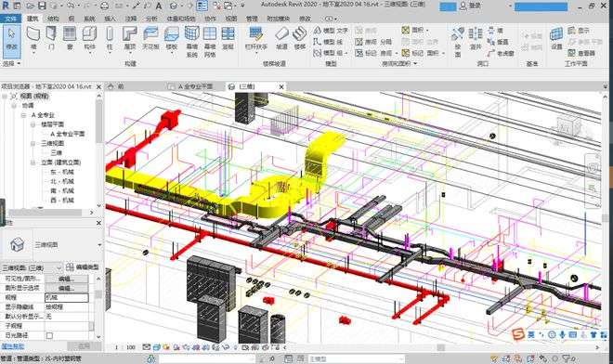Viewport: 613px width, 364px height.
Task: Close the {三维} view tab
Action: click(x=281, y=86)
